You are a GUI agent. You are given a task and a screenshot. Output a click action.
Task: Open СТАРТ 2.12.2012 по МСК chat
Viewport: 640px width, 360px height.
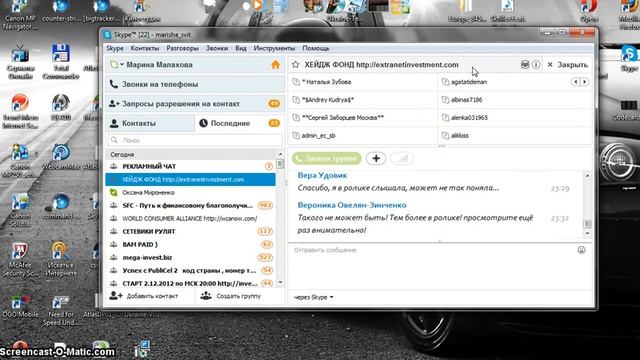pos(191,283)
